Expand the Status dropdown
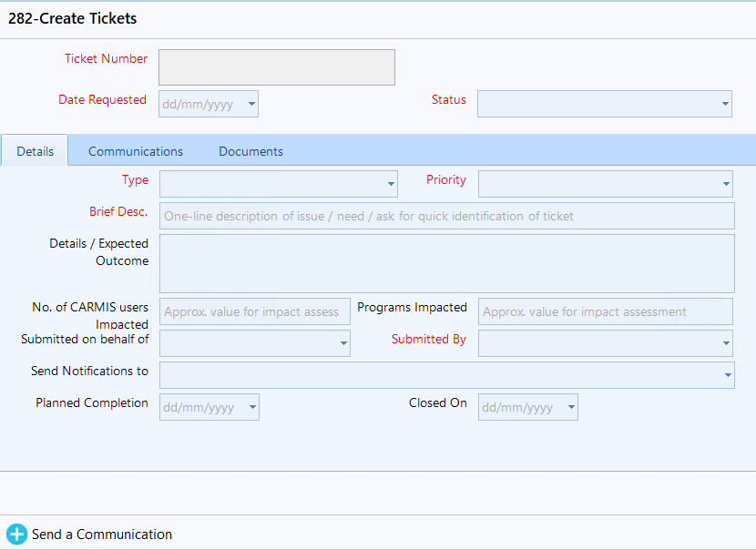This screenshot has height=550, width=756. tap(725, 104)
